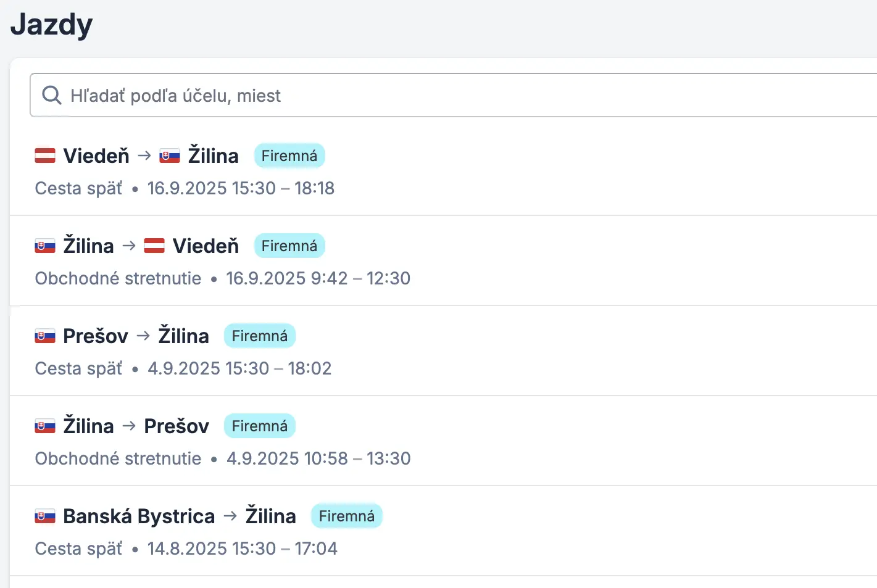Click Firemná badge on Viedeň → Žilina trip
The height and width of the screenshot is (588, 877).
pyautogui.click(x=289, y=155)
